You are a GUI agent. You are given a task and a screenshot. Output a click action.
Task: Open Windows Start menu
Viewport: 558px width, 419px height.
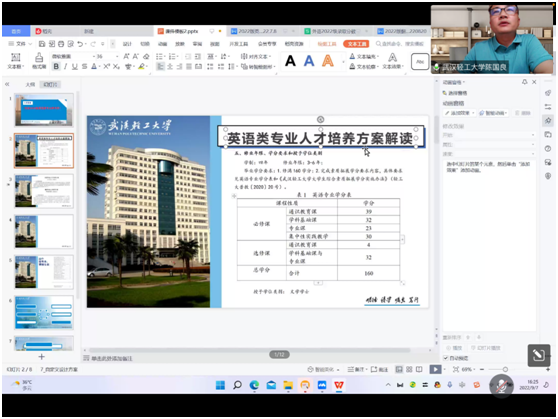pos(220,385)
